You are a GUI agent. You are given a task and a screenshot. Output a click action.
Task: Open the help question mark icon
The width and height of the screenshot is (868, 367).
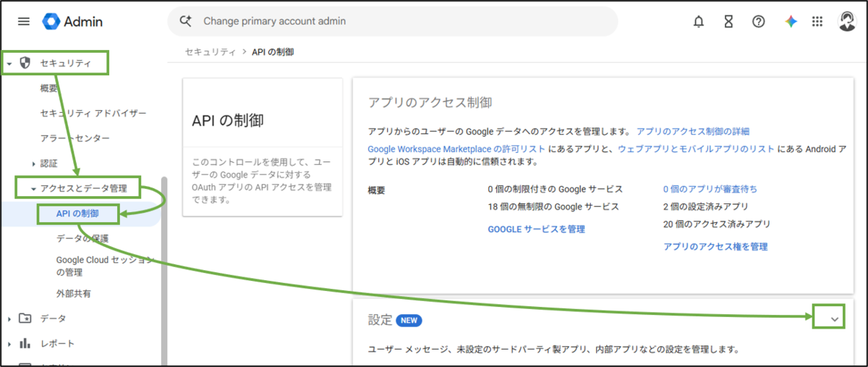tap(759, 22)
